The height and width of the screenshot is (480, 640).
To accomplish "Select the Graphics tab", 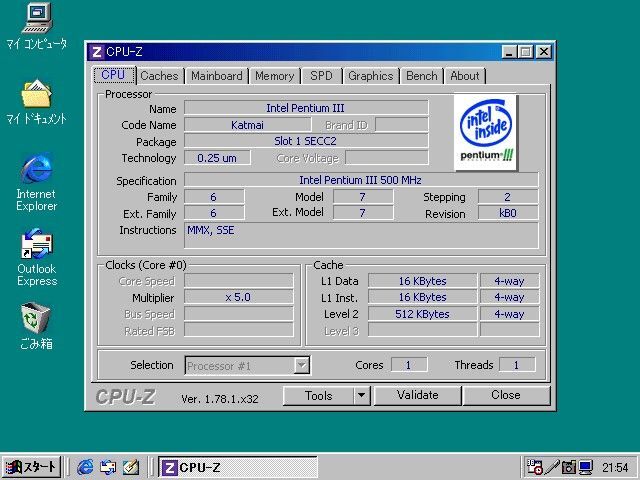I will (x=370, y=76).
